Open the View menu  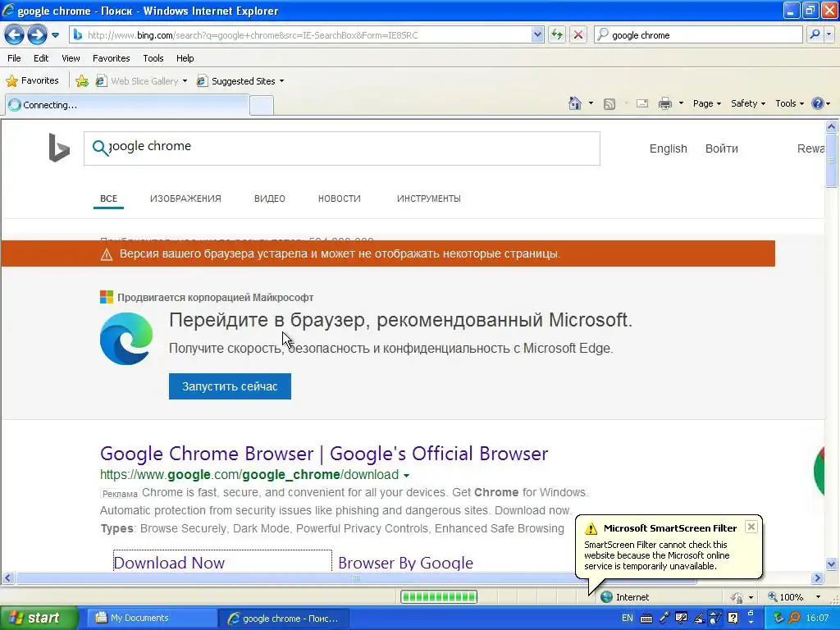71,58
